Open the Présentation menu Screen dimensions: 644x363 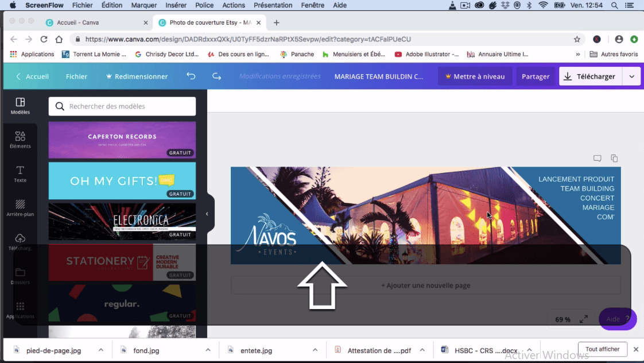coord(273,5)
